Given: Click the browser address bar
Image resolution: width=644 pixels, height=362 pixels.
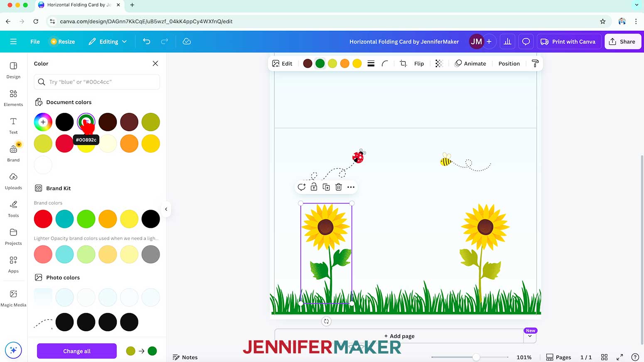Looking at the screenshot, I should point(324,21).
